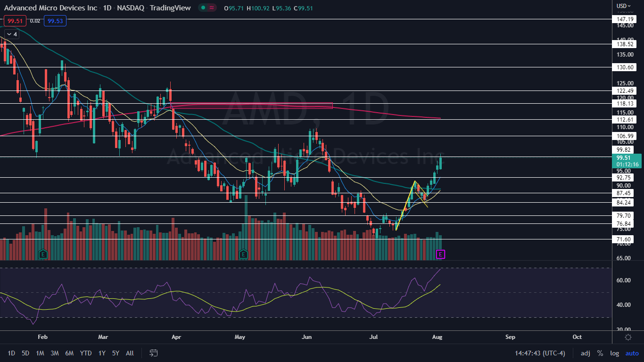
Task: Click the 79.70 horizontal line price label
Action: [x=624, y=215]
